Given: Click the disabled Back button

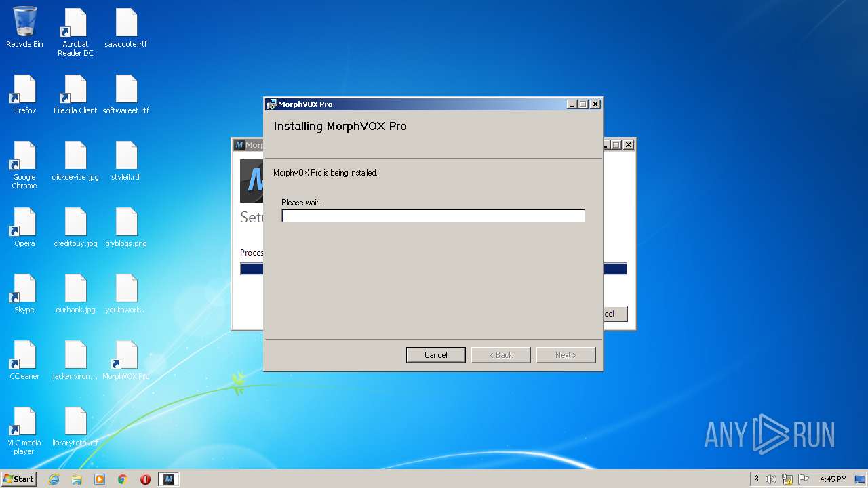Looking at the screenshot, I should [500, 355].
